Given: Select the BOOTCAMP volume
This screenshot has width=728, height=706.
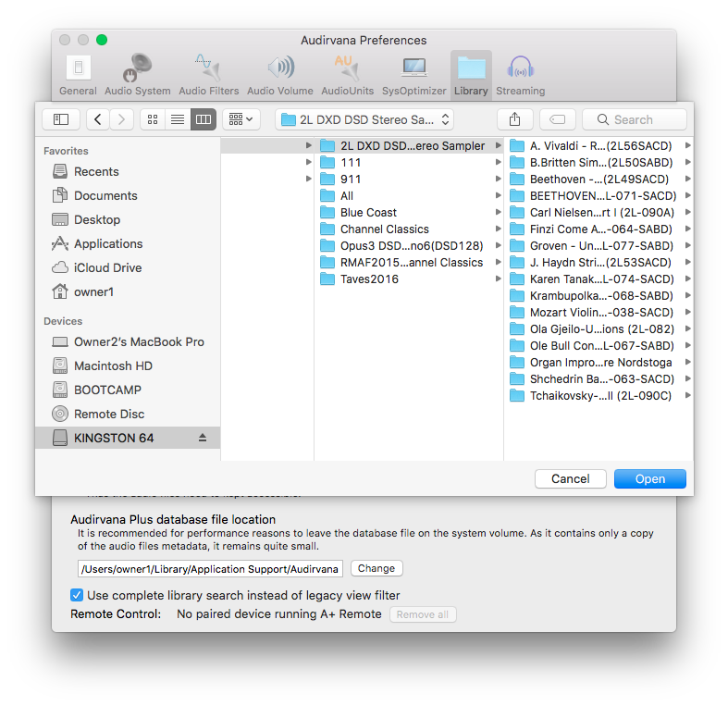Looking at the screenshot, I should coord(128,390).
